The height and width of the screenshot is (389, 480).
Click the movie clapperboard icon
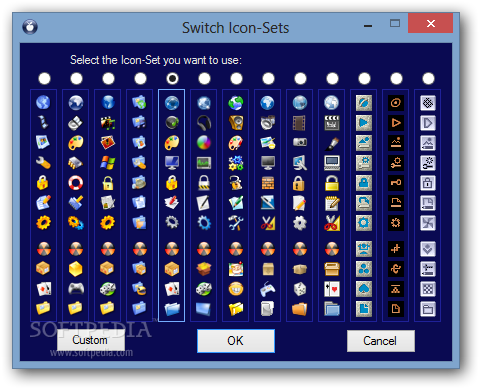[x=332, y=123]
